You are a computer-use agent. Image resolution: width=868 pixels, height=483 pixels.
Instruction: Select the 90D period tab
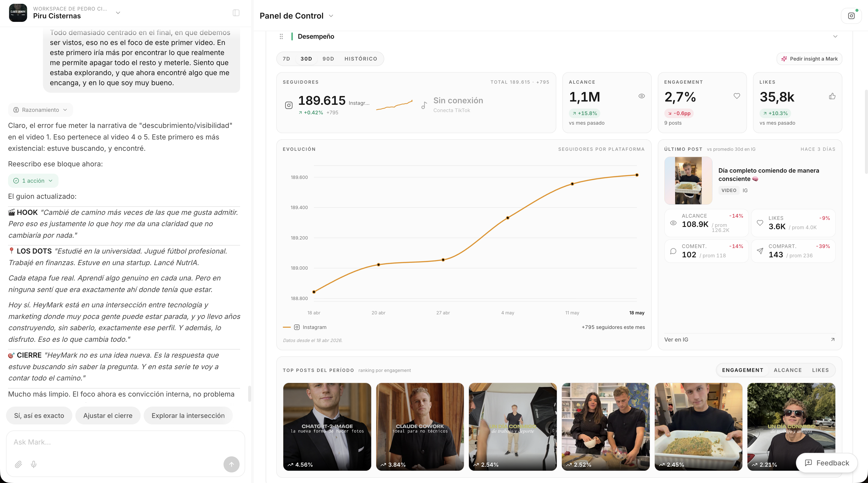328,59
